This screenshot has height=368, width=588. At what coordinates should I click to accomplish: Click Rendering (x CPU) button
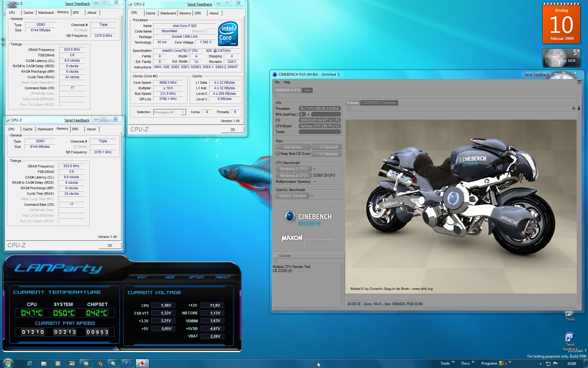[x=293, y=176]
